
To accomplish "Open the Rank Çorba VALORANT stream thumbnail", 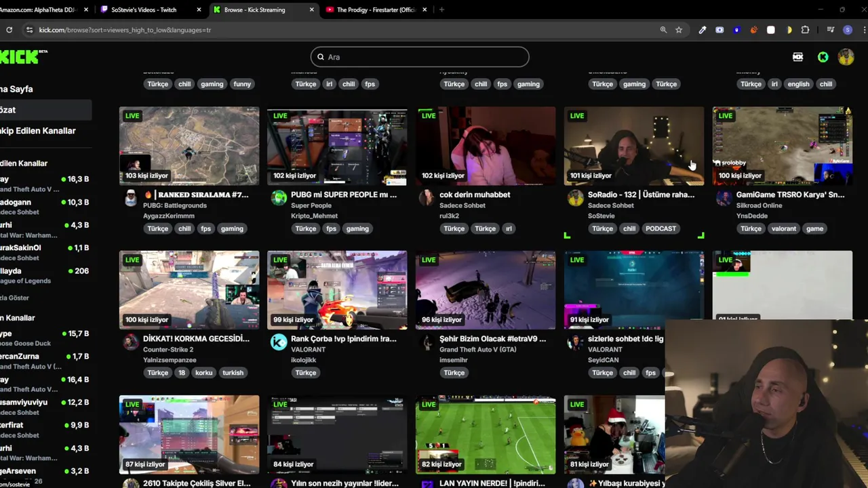I will [x=337, y=290].
